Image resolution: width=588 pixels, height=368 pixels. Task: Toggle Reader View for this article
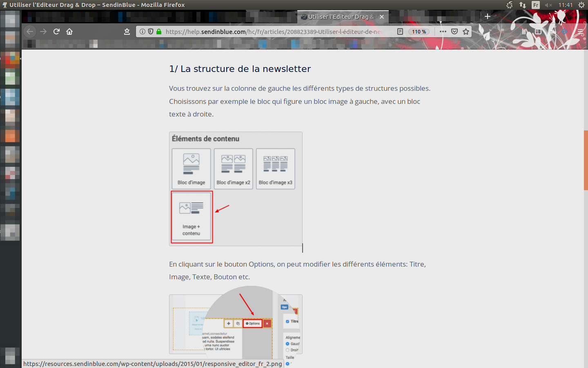click(x=400, y=31)
